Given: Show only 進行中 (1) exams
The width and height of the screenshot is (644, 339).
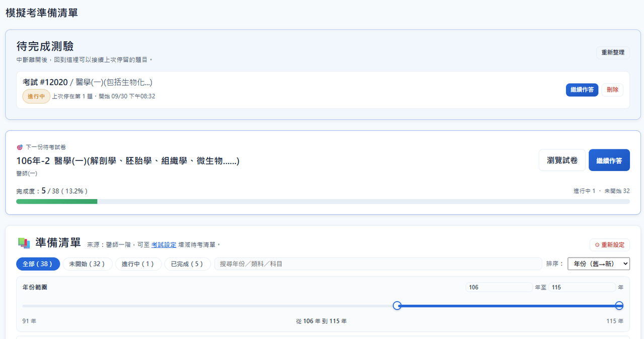Looking at the screenshot, I should coord(138,264).
